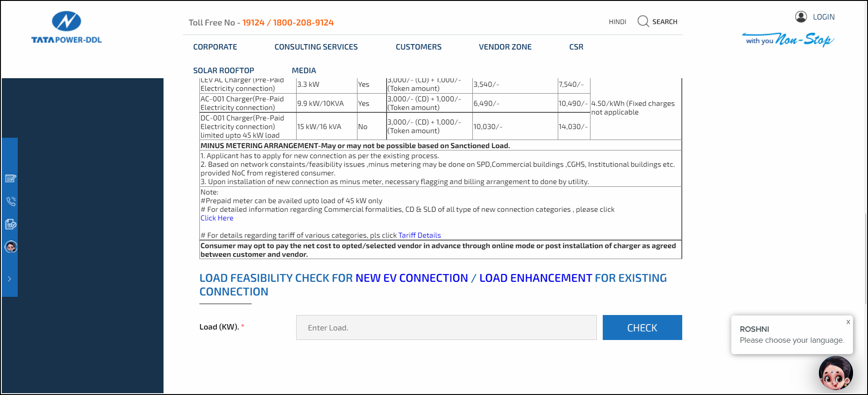
Task: Open the Customers menu
Action: [x=418, y=47]
